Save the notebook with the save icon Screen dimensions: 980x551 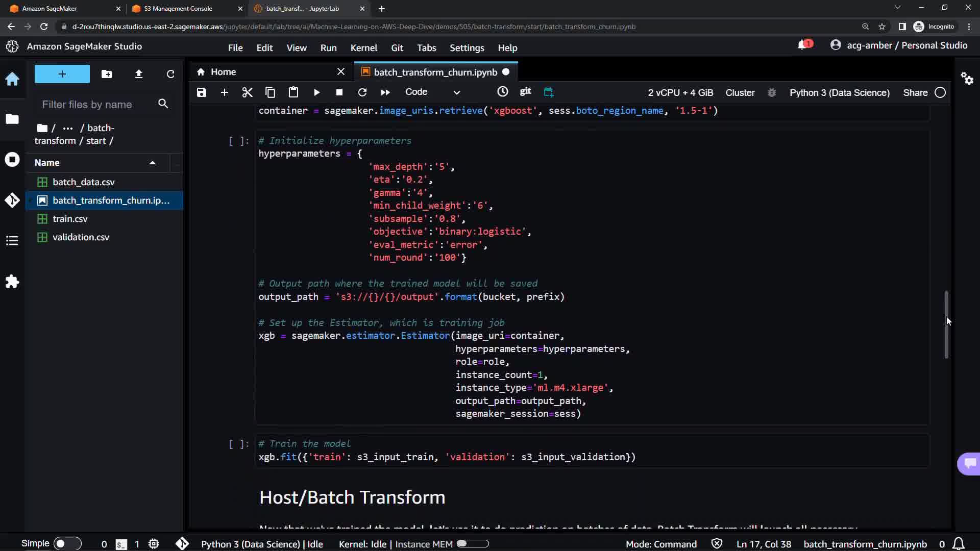(202, 92)
